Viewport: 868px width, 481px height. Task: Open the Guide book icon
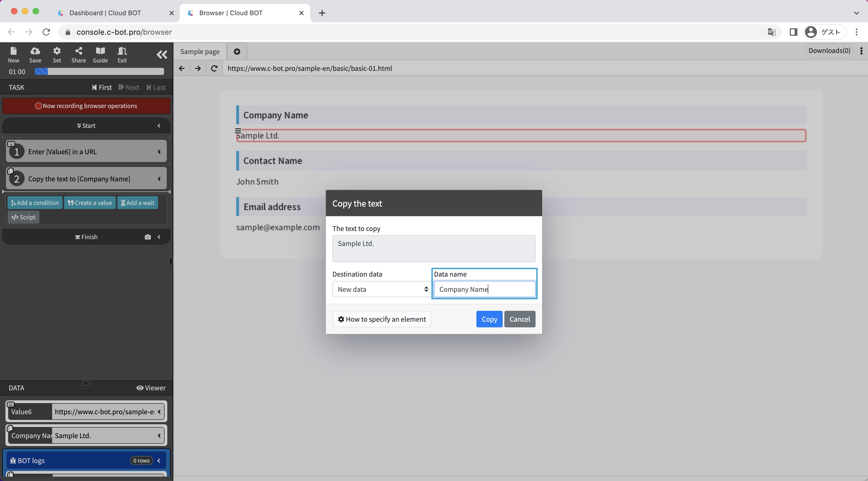100,51
